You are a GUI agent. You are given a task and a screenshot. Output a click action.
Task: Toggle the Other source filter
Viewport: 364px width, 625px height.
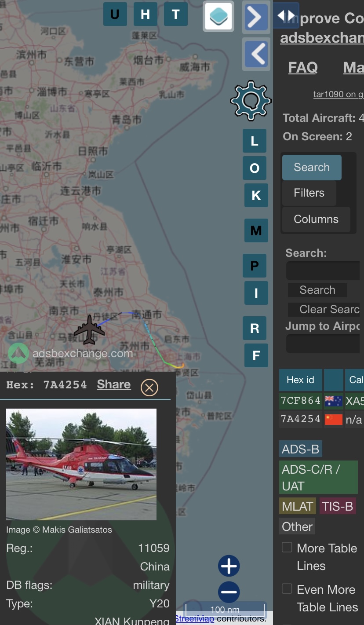coord(298,526)
